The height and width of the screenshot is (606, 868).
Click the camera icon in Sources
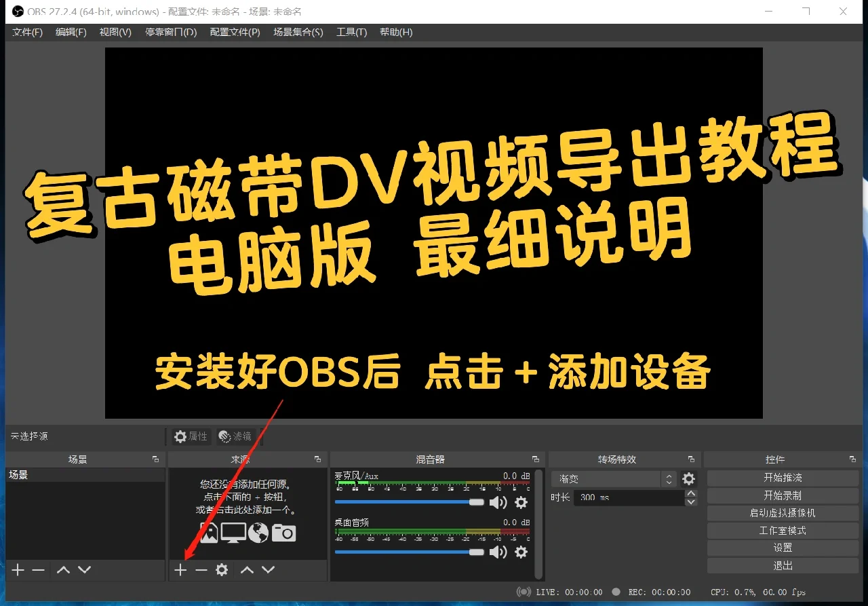tap(283, 533)
